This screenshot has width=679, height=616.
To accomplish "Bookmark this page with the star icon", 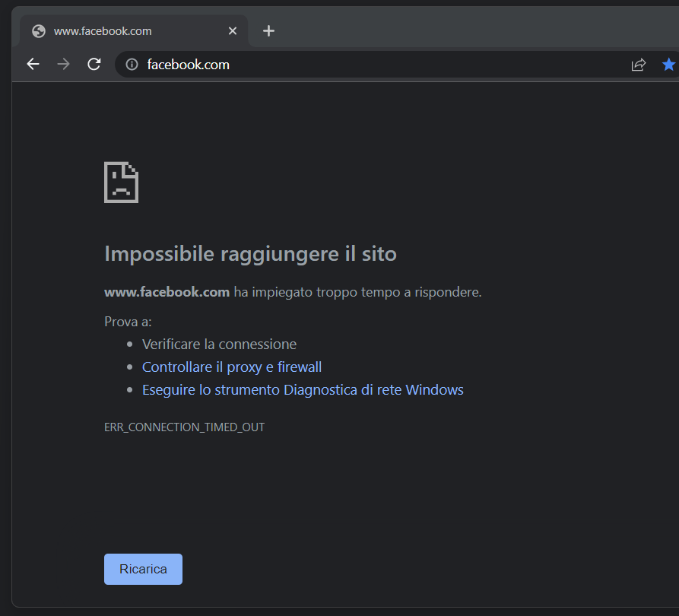I will pos(668,65).
